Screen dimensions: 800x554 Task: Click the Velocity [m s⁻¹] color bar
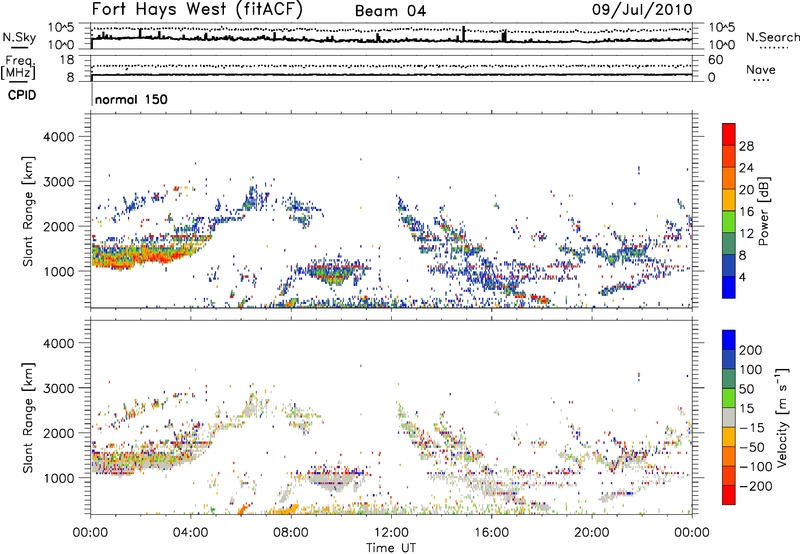[x=729, y=417]
